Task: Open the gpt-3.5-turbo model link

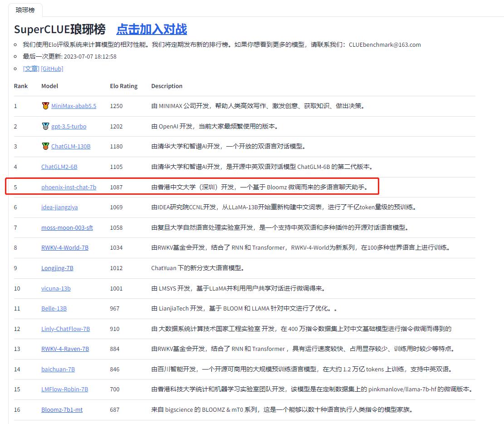Action: coord(69,126)
